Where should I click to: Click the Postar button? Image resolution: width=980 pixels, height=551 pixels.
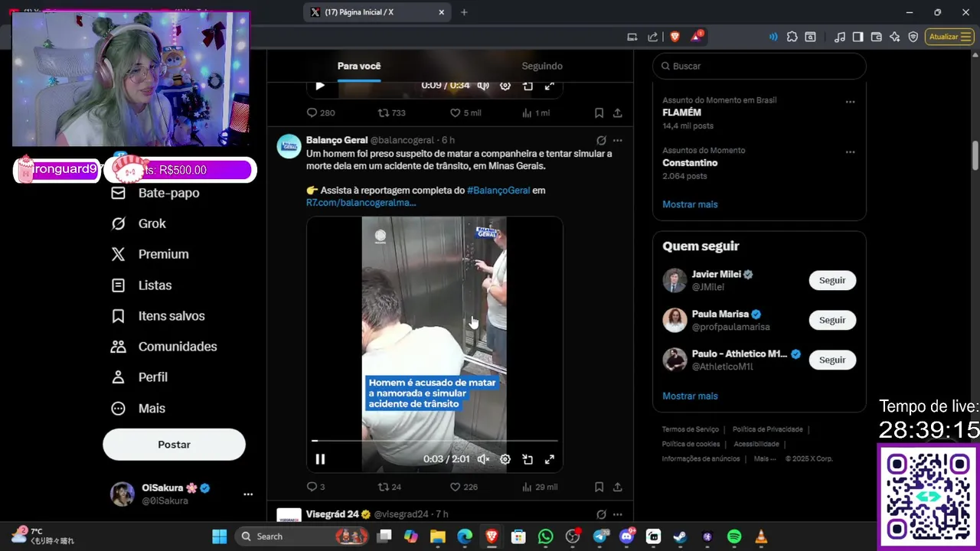click(x=174, y=445)
